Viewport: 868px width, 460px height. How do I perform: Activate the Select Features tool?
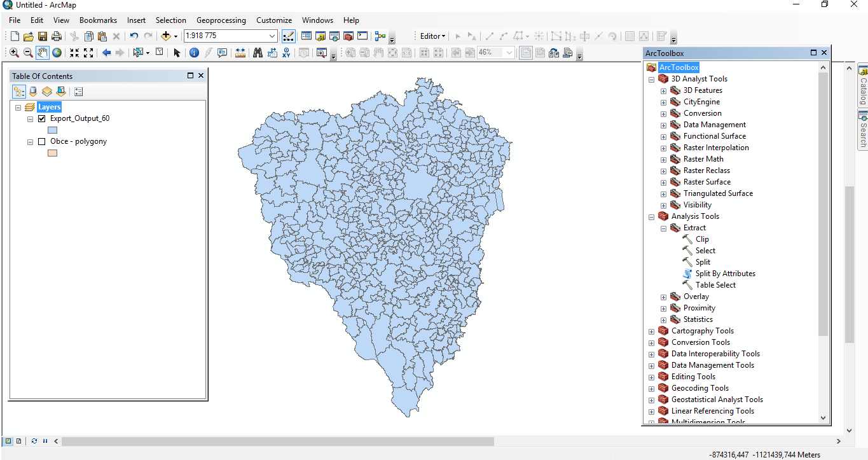138,53
